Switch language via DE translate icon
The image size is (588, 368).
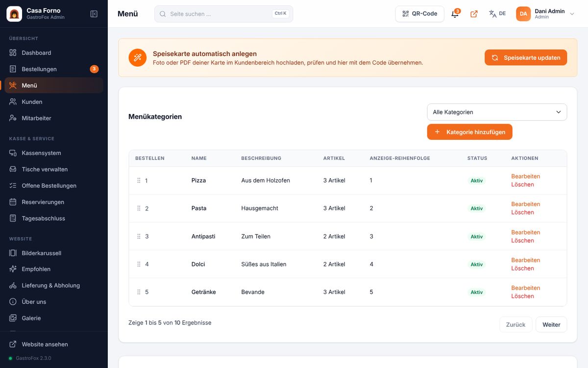click(497, 14)
